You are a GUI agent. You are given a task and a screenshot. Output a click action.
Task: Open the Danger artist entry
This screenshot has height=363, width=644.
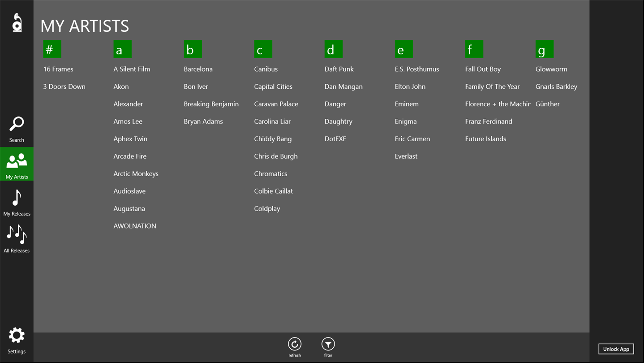coord(335,104)
